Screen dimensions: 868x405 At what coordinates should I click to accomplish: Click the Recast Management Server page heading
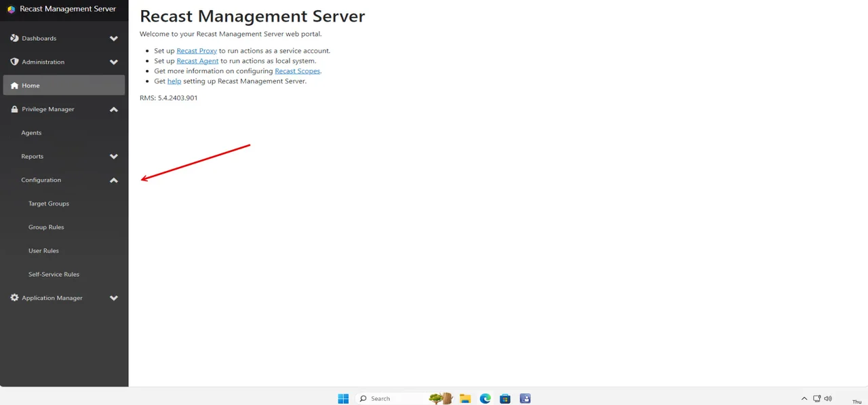tap(252, 16)
